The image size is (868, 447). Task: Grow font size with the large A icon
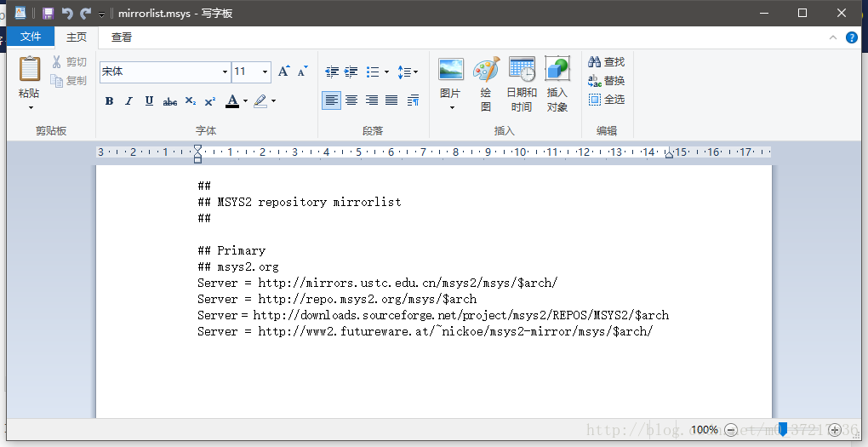(x=283, y=72)
